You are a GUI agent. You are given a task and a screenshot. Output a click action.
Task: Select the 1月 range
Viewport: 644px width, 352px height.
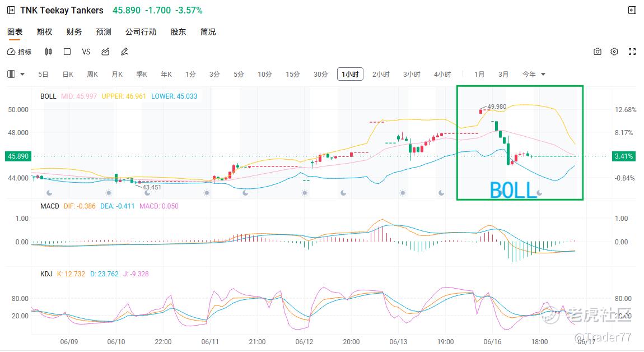pos(479,75)
